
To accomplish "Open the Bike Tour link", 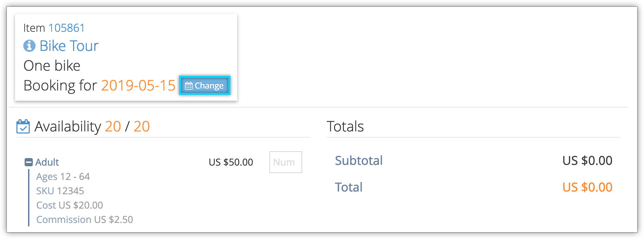I will (69, 46).
